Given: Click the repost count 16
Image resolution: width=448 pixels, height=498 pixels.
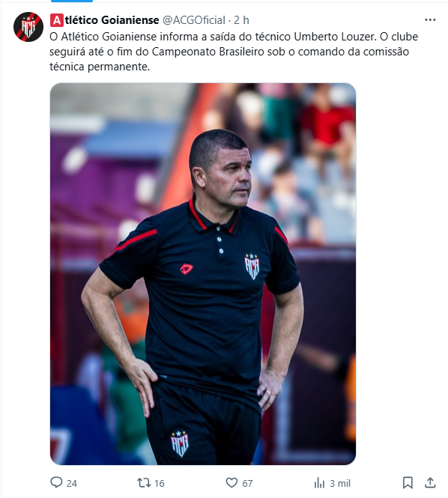Looking at the screenshot, I should (159, 483).
